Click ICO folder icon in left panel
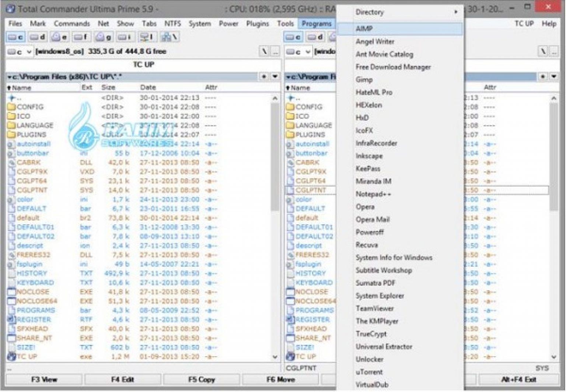This screenshot has height=392, width=566. 11,116
